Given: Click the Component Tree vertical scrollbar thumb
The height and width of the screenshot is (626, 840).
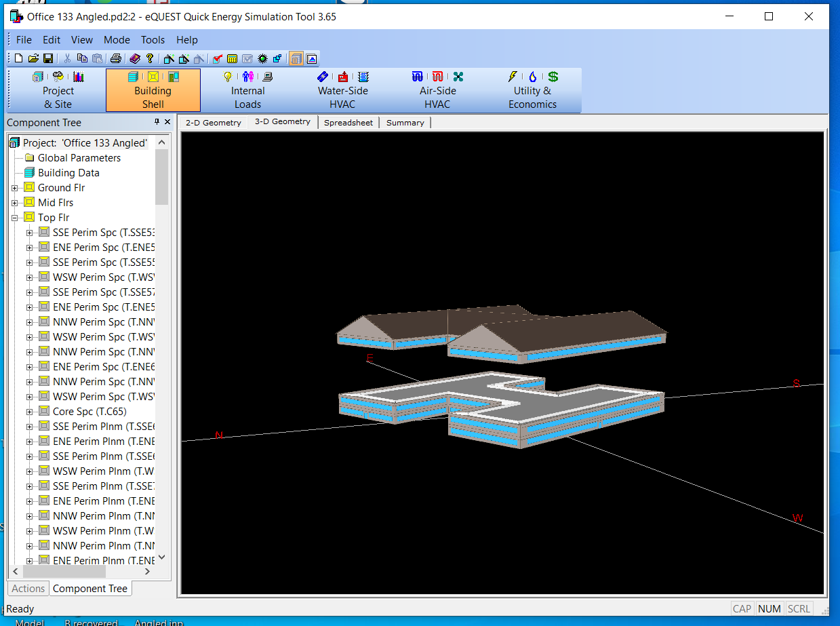Looking at the screenshot, I should coord(161,177).
